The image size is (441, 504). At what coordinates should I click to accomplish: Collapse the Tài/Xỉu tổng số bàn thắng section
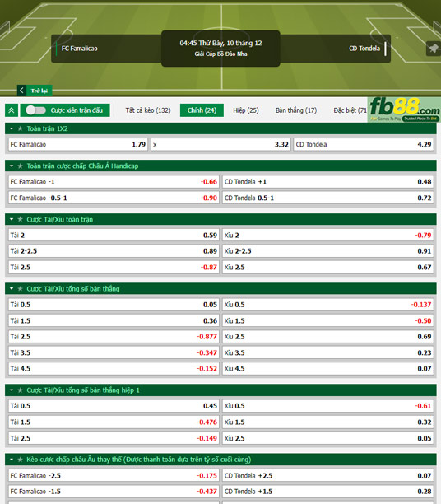tap(12, 288)
